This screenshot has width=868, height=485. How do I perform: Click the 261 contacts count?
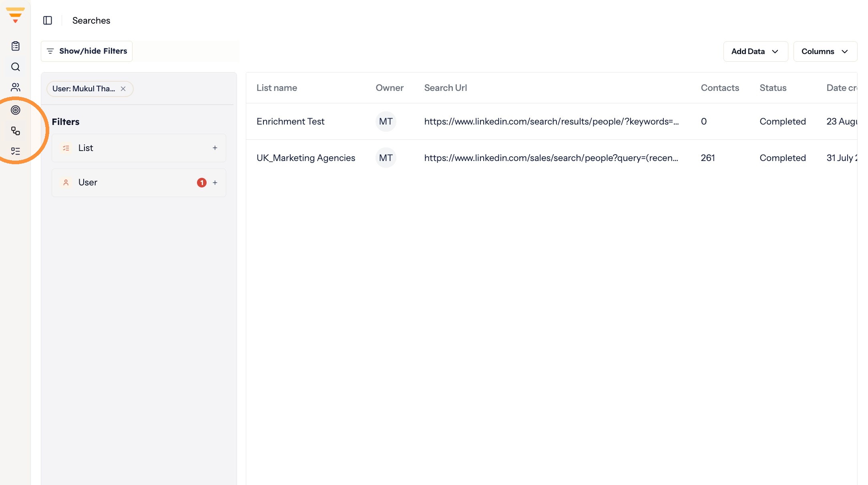tap(708, 158)
